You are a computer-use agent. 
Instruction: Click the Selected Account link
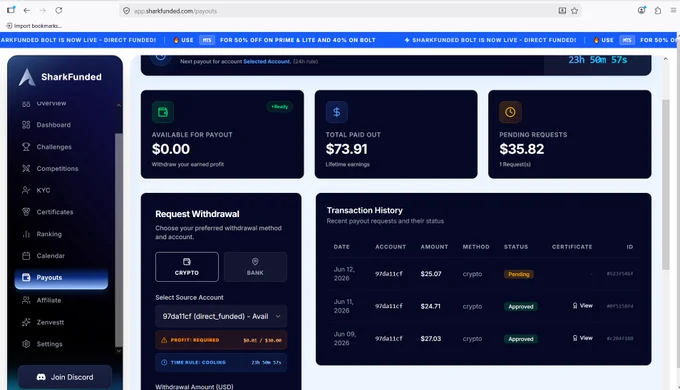pos(266,62)
